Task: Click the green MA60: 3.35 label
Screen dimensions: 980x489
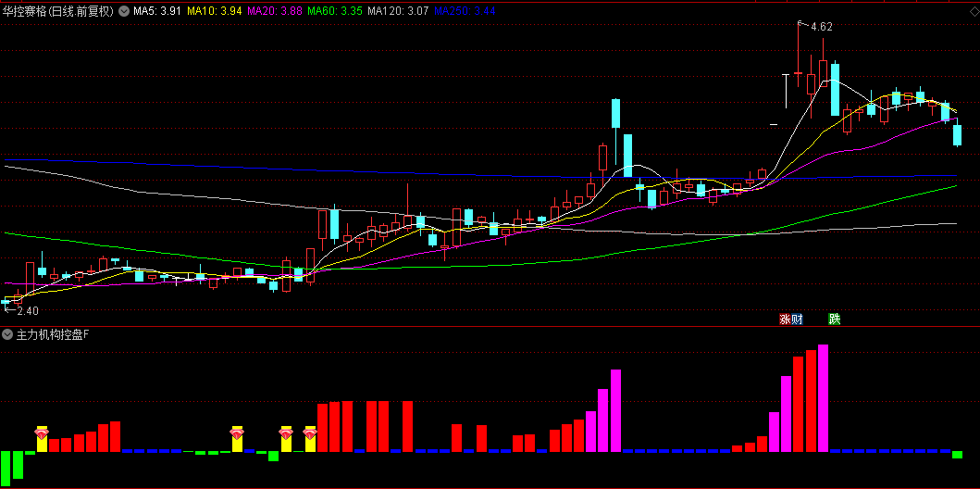Action: pos(335,11)
